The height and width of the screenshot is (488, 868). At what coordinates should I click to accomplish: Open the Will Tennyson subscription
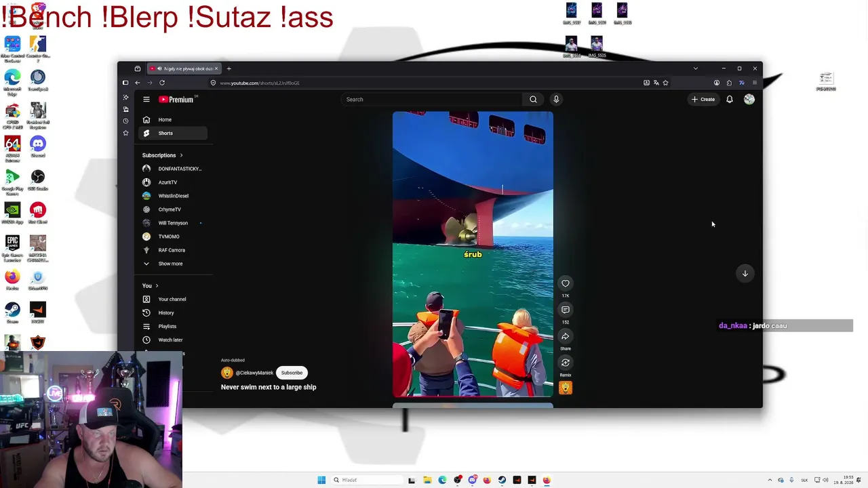pos(173,223)
